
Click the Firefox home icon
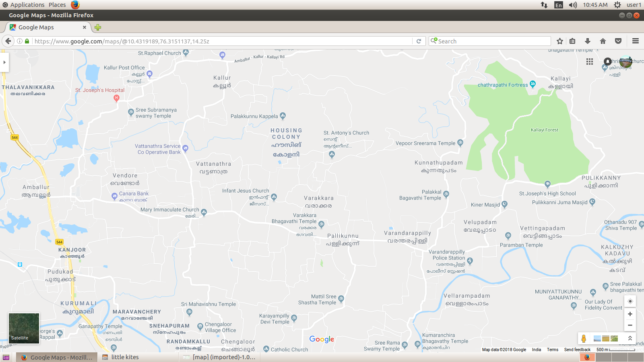coord(603,41)
